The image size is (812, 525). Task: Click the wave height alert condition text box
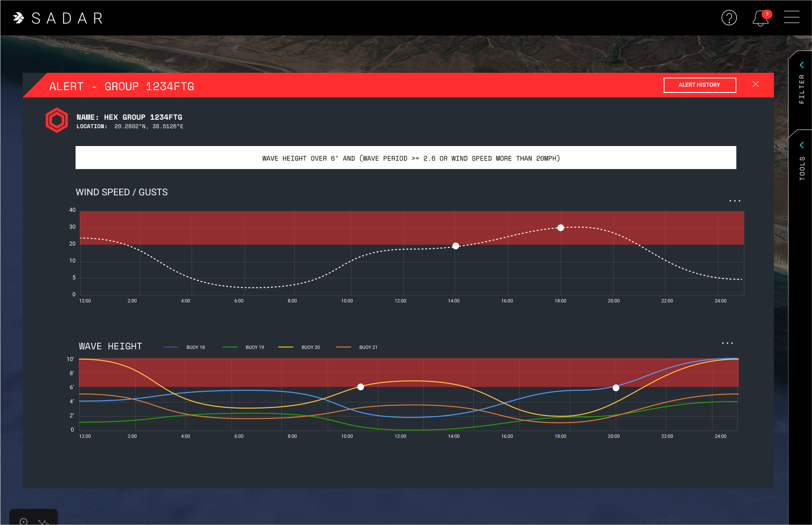tap(406, 158)
